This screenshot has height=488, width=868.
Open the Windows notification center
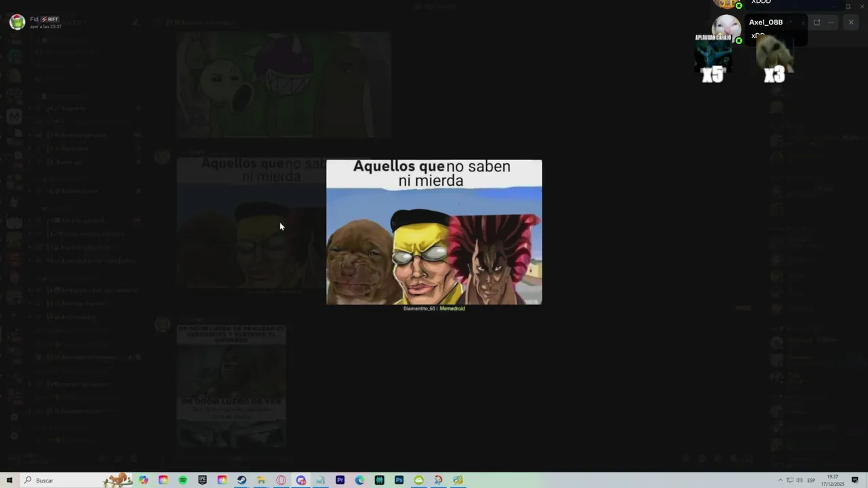click(856, 480)
